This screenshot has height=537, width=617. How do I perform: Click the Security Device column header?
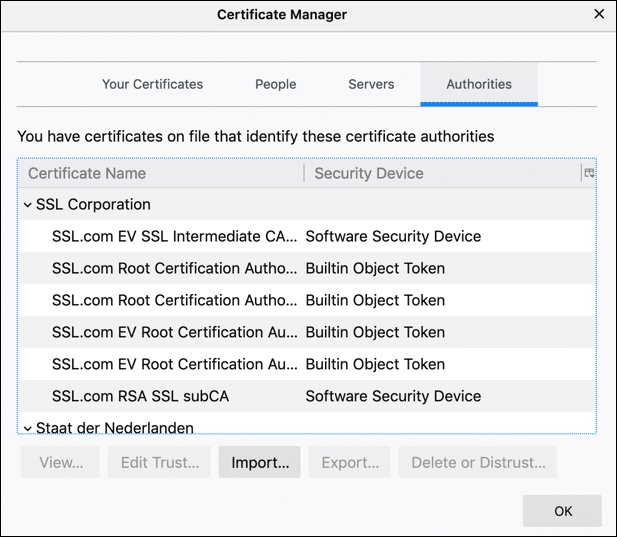pos(440,173)
